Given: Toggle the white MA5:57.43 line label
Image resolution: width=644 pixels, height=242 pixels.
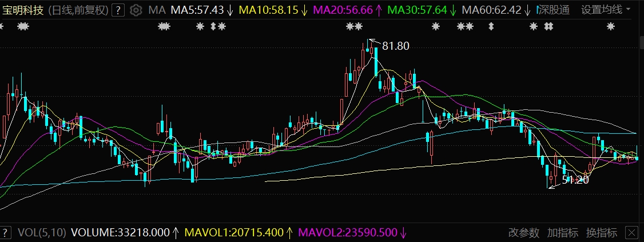Looking at the screenshot, I should pos(197,10).
